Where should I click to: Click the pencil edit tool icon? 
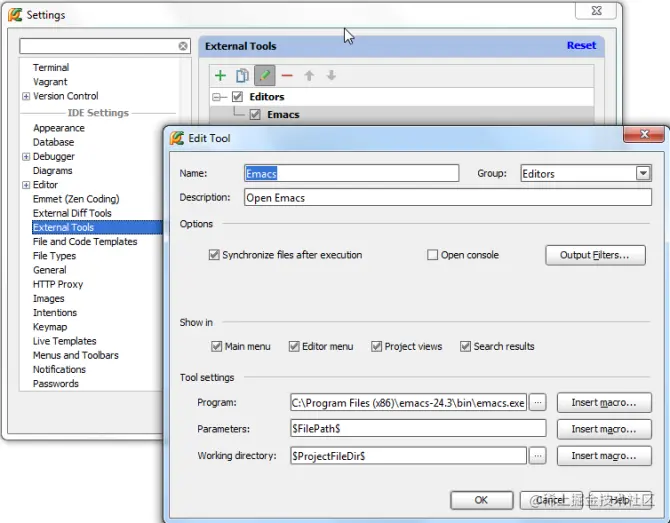(x=264, y=76)
